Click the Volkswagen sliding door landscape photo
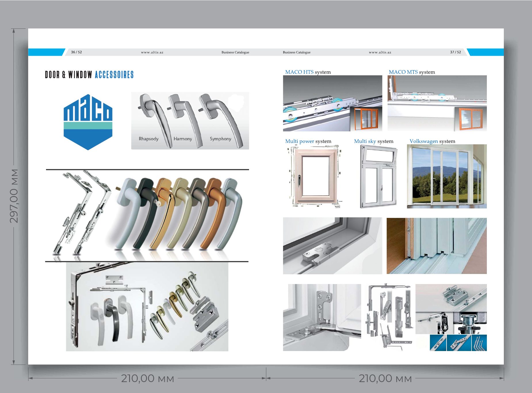The image size is (532, 393). (x=447, y=176)
